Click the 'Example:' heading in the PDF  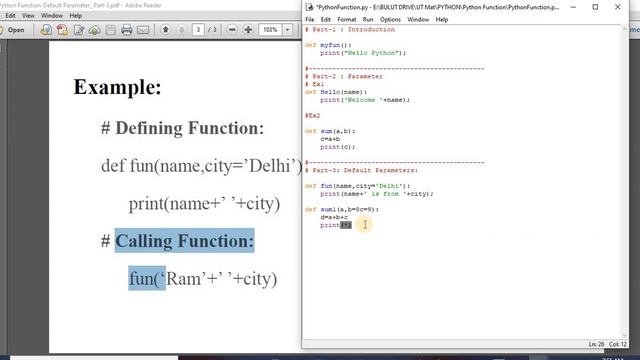pos(117,87)
